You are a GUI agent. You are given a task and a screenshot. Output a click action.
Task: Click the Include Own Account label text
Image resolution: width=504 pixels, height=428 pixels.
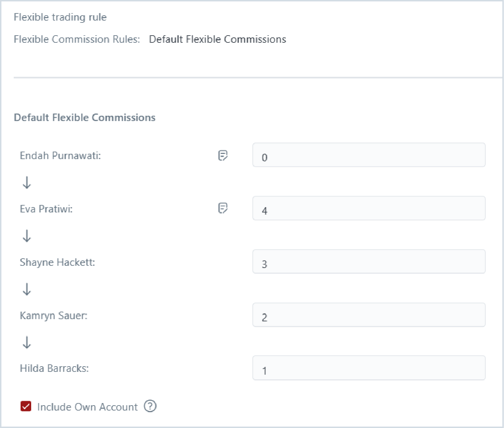(x=87, y=407)
